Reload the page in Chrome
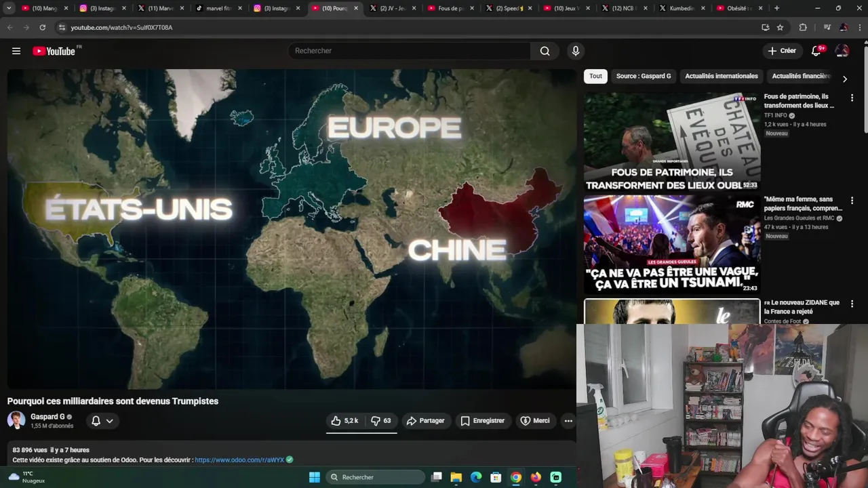 pos(42,27)
